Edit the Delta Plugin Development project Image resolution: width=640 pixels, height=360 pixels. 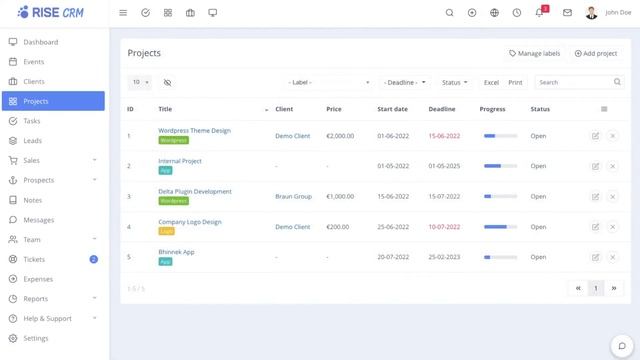[596, 197]
